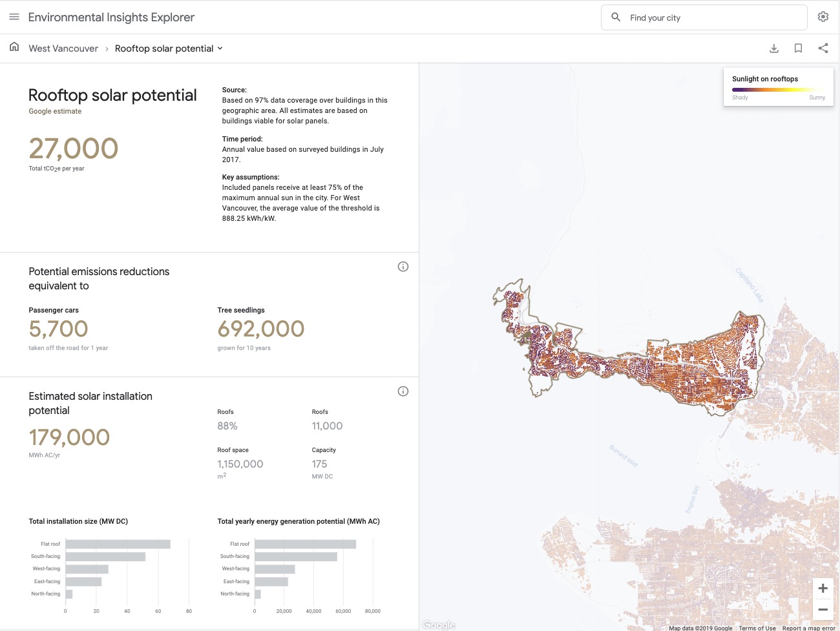This screenshot has width=840, height=631.
Task: Click the Google estimate label
Action: point(55,111)
